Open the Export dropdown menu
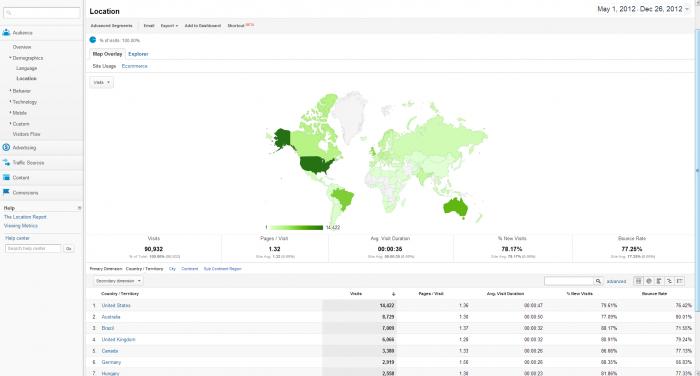This screenshot has height=376, width=700. coord(169,26)
